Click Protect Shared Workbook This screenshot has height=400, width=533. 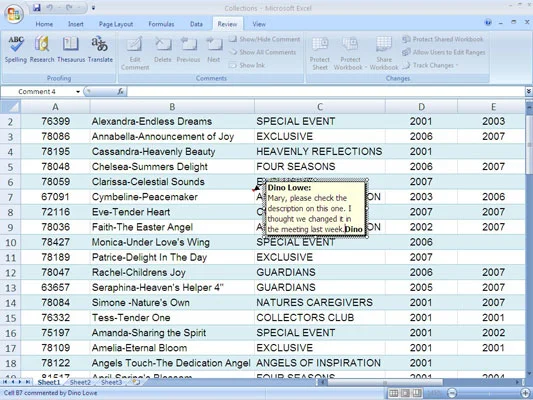tap(442, 39)
